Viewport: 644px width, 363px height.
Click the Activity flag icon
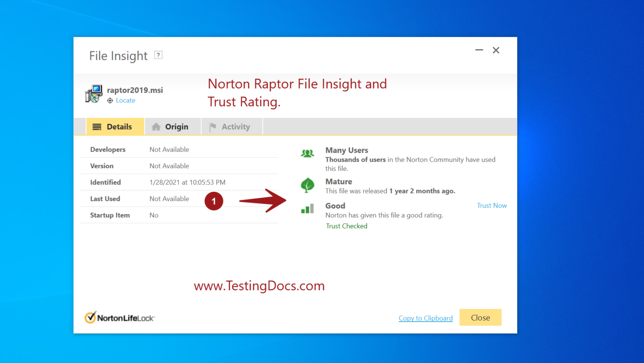pos(213,126)
